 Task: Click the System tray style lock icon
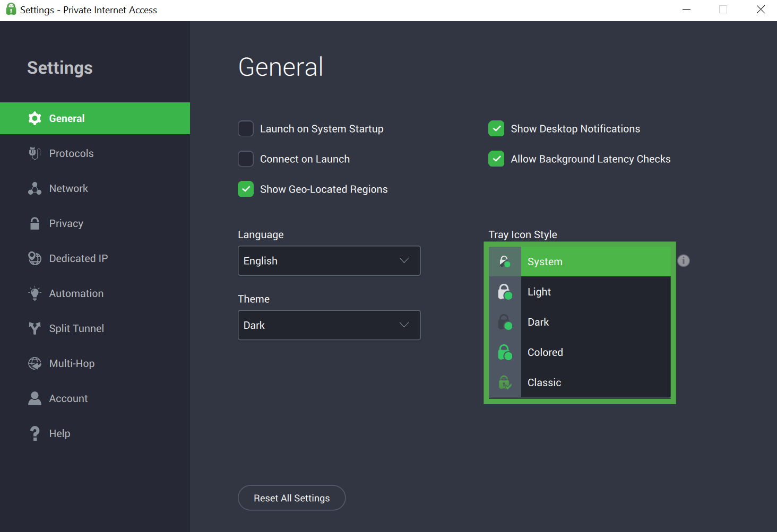tap(505, 261)
